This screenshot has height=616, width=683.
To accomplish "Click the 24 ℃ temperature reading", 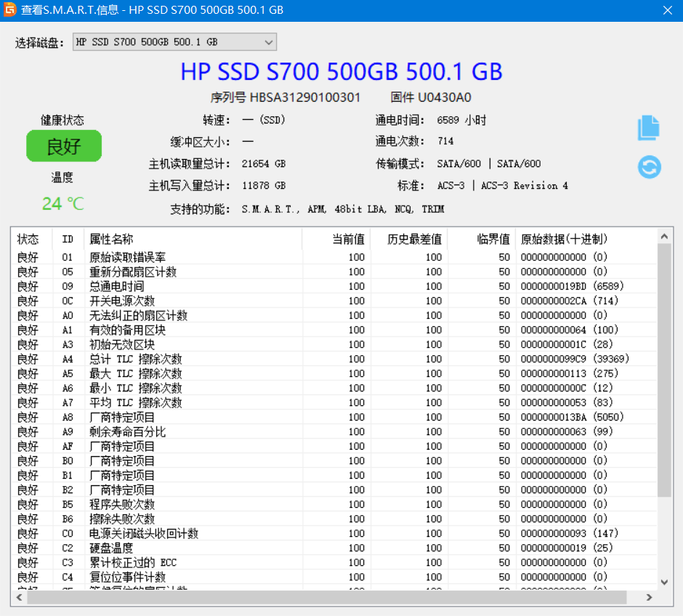I will tap(63, 203).
